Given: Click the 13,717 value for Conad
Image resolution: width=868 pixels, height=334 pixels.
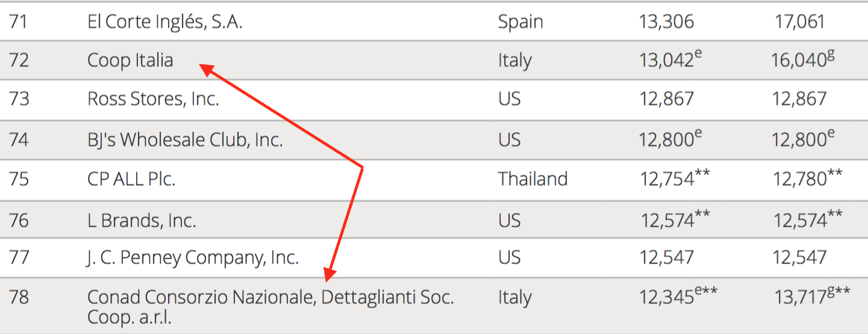Looking at the screenshot, I should pyautogui.click(x=799, y=297).
